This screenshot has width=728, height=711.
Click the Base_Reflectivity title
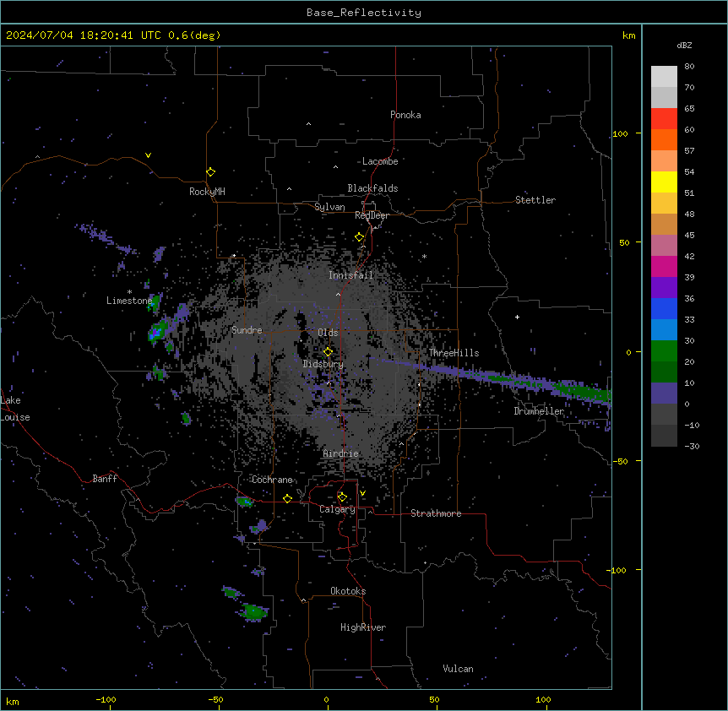364,13
